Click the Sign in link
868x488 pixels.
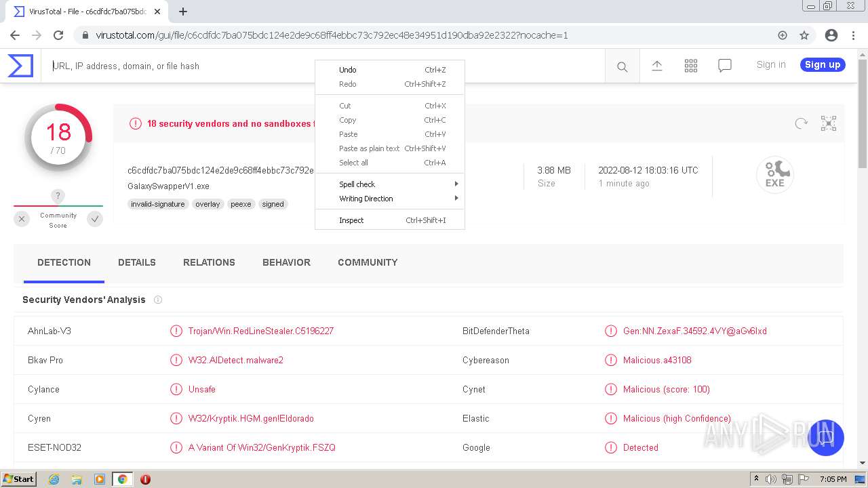771,65
